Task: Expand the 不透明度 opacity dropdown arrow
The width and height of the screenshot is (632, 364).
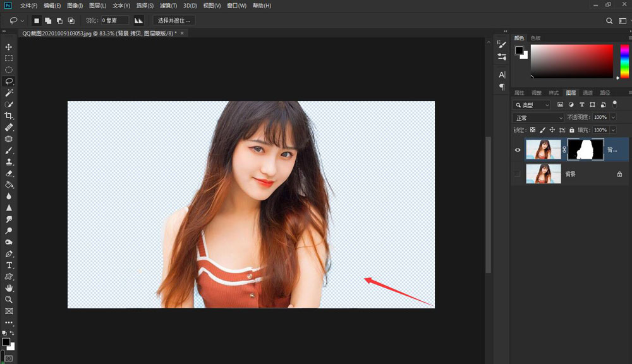Action: click(612, 118)
